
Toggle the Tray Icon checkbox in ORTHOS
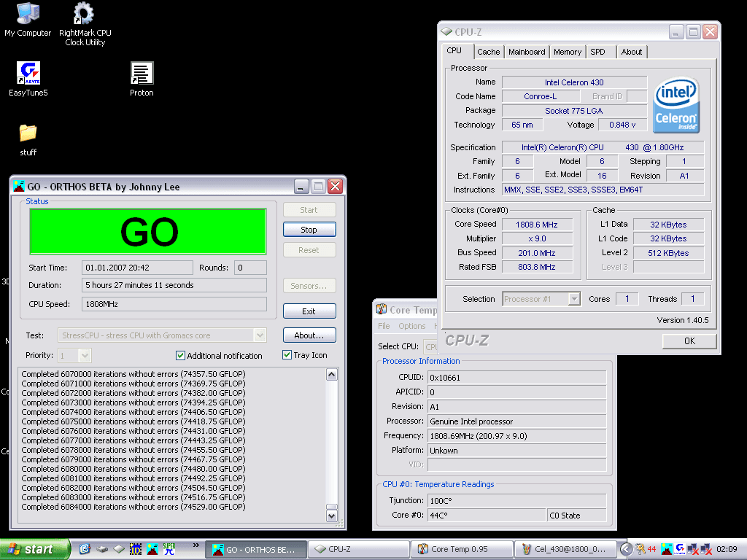pyautogui.click(x=287, y=355)
